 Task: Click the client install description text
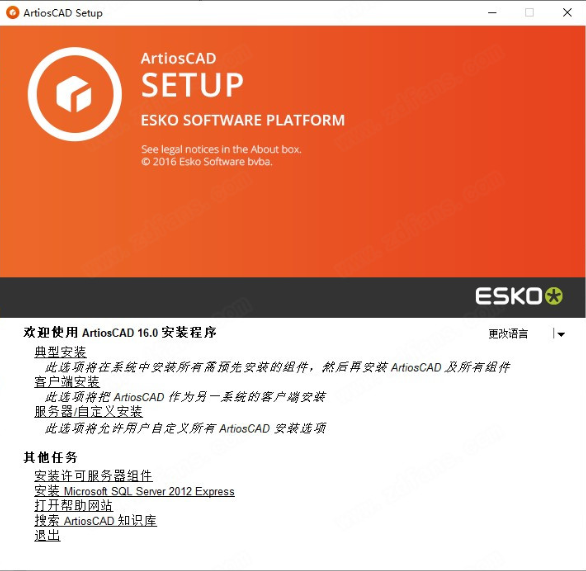click(185, 396)
